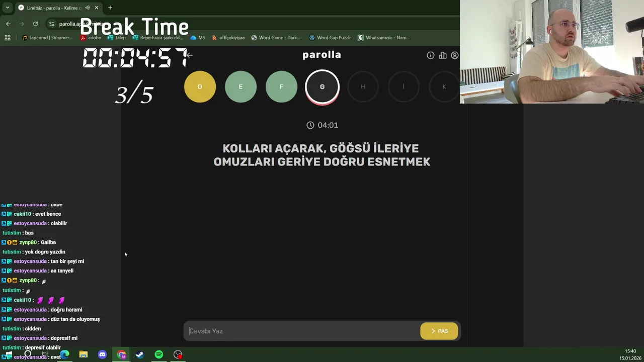644x362 pixels.
Task: Open the user profile icon
Action: [455, 55]
